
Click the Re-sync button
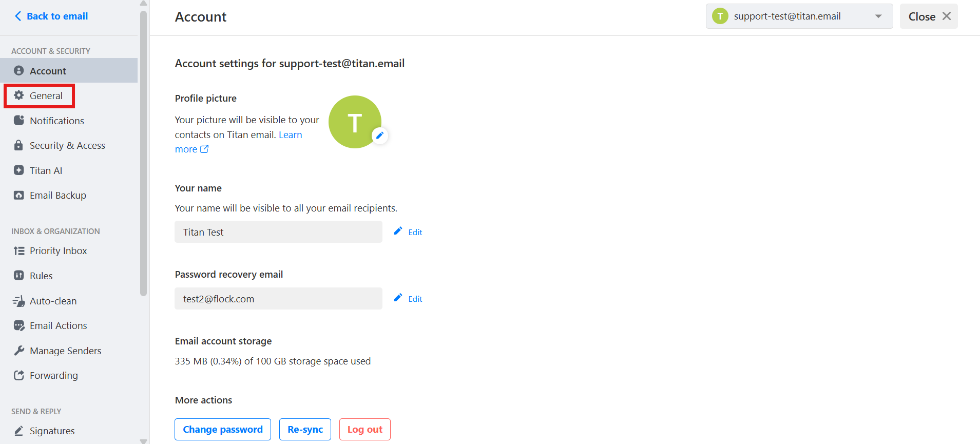click(x=305, y=430)
